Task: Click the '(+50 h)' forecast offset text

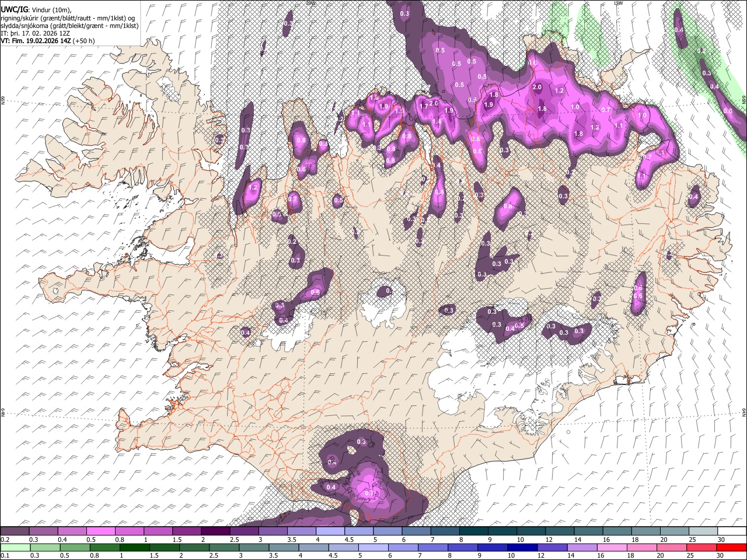Action: click(84, 41)
